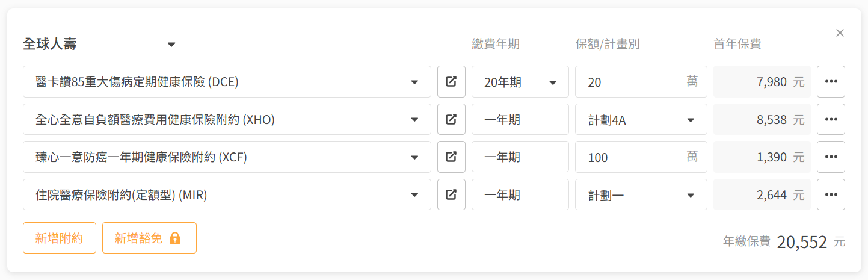This screenshot has height=280, width=868.
Task: Open the 醫卡讚85重大傷病 product selector
Action: (227, 82)
